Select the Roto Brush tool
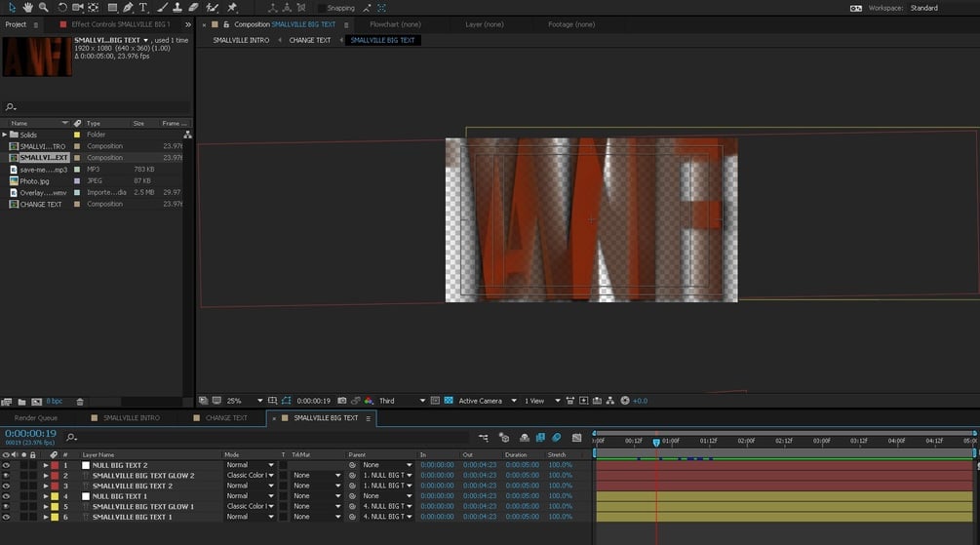 213,8
